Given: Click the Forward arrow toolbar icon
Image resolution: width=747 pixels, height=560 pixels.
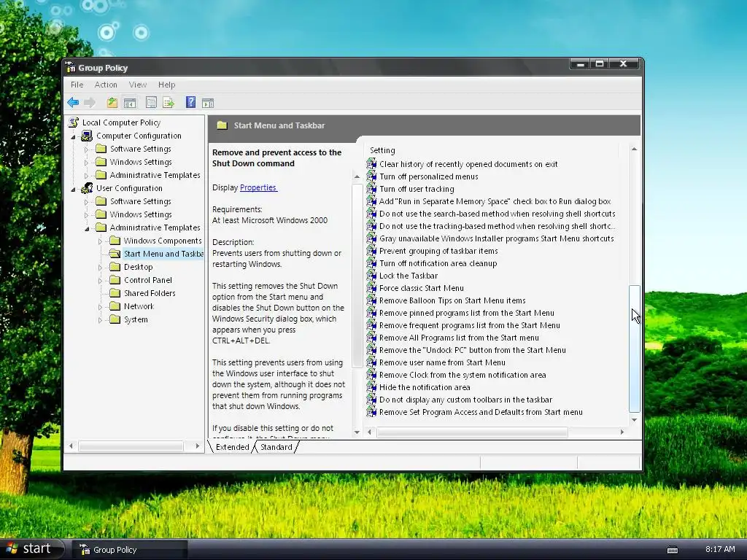Looking at the screenshot, I should pyautogui.click(x=90, y=102).
